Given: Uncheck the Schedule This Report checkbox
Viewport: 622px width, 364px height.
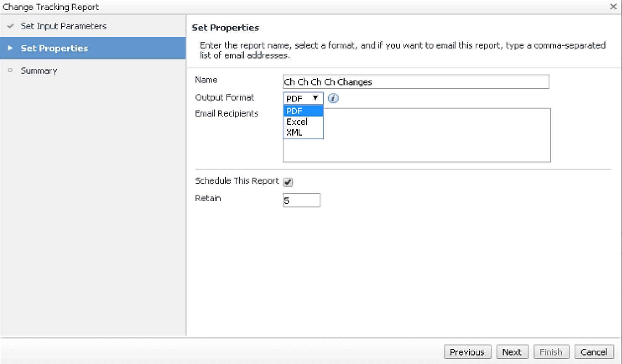Looking at the screenshot, I should (x=288, y=182).
